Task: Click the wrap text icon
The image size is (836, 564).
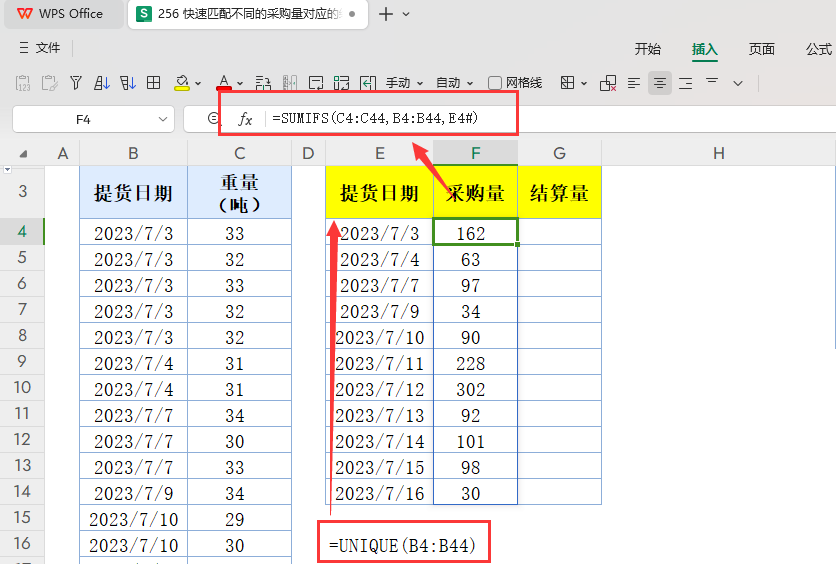Action: click(316, 83)
